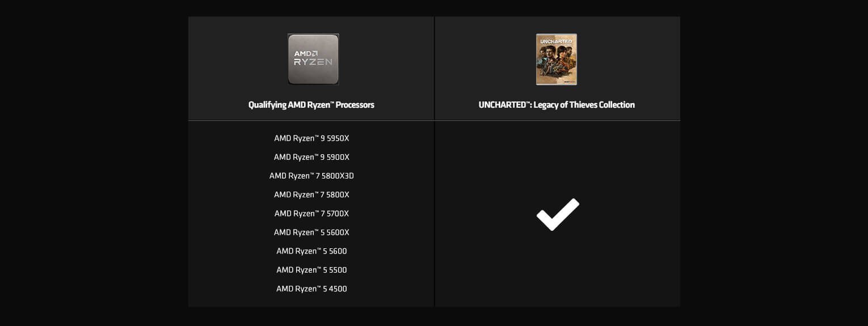Pick AMD Ryzen 5 5500 from the list
This screenshot has width=868, height=326.
click(311, 270)
